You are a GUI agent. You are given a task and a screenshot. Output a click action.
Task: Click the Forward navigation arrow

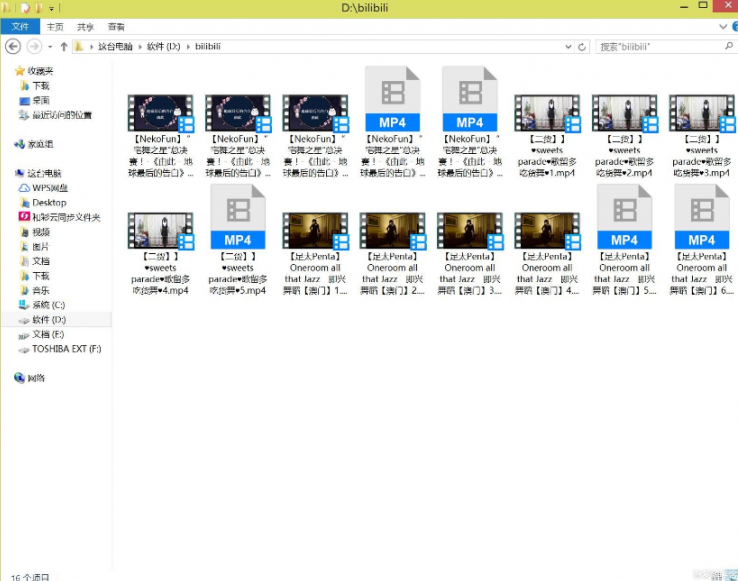pyautogui.click(x=34, y=47)
